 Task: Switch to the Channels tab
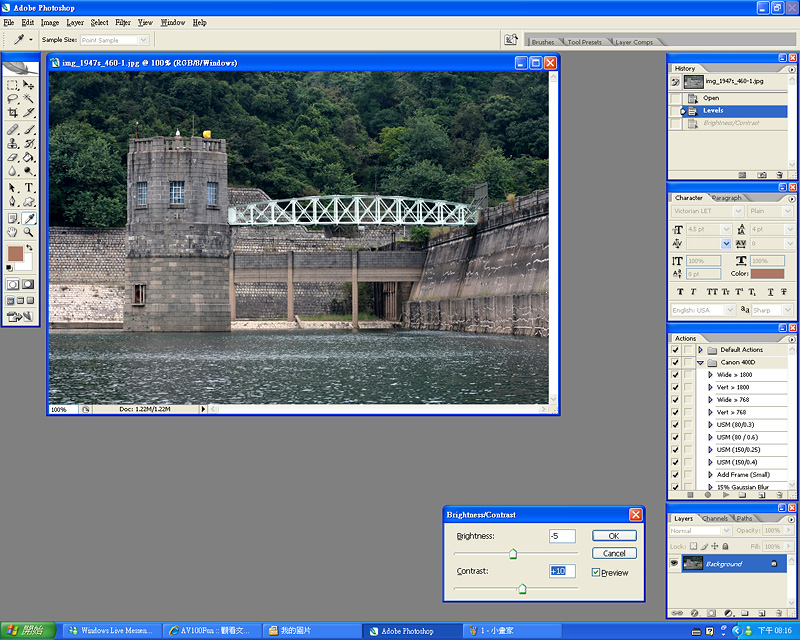[715, 518]
